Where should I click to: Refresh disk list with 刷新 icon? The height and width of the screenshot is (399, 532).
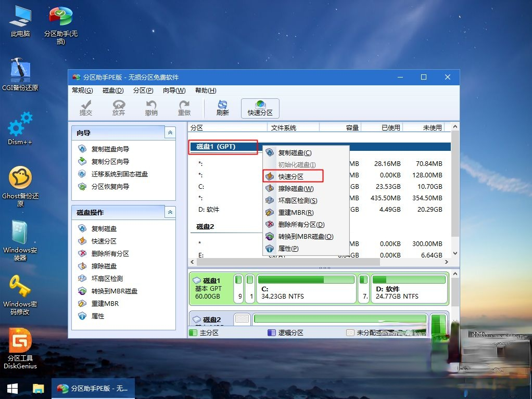click(x=222, y=108)
